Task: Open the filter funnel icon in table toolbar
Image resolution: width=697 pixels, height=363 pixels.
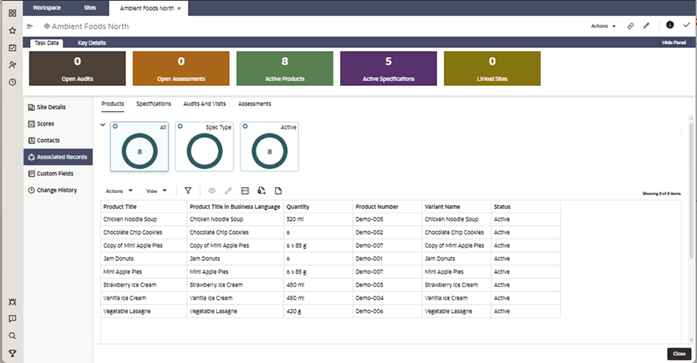Action: tap(188, 191)
